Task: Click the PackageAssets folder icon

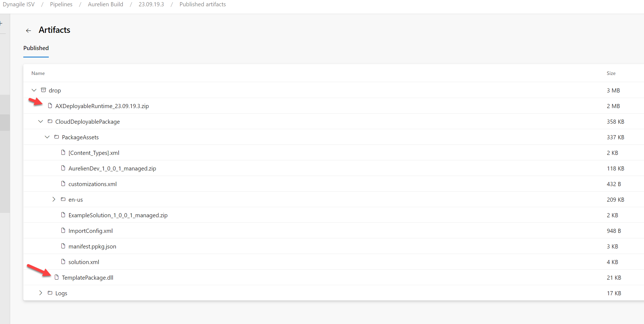Action: (x=56, y=137)
